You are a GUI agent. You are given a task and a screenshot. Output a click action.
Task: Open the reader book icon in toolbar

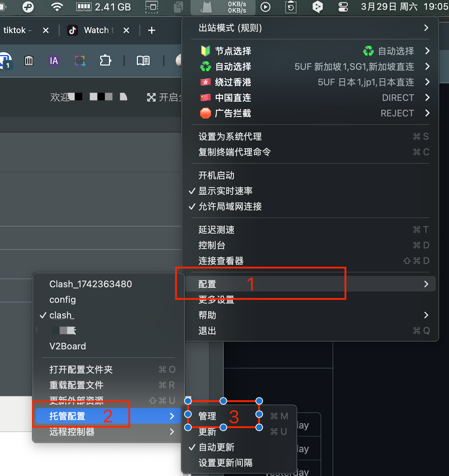point(143,60)
